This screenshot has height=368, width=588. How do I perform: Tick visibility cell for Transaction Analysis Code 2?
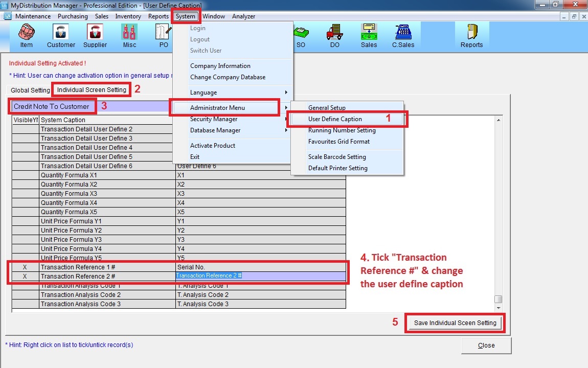pos(25,295)
